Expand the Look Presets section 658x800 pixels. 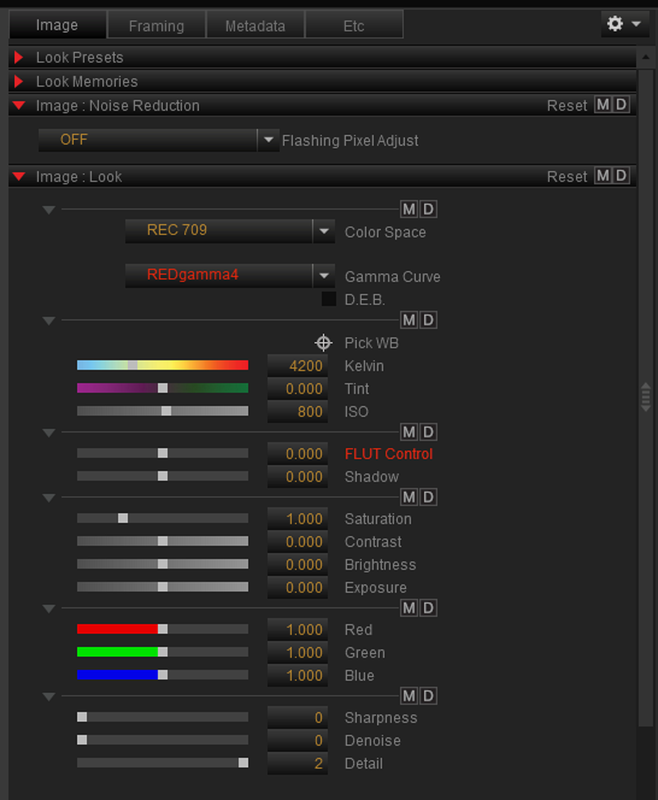point(19,57)
